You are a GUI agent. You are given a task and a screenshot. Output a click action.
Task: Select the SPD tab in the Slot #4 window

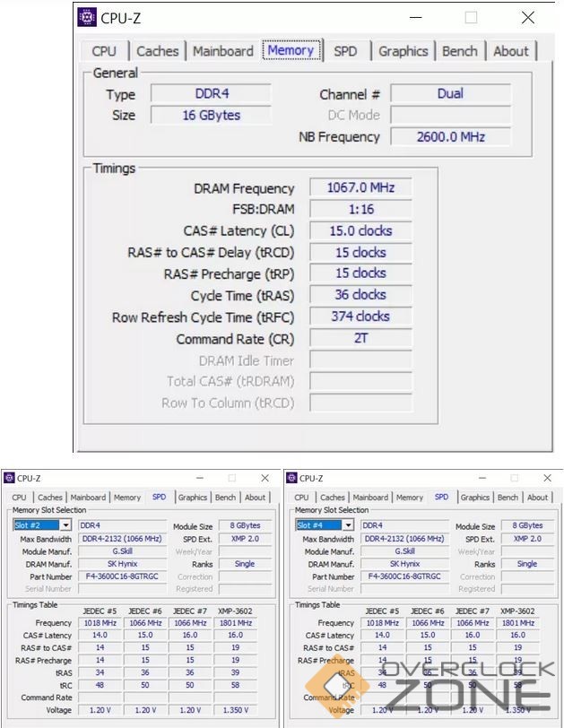441,497
